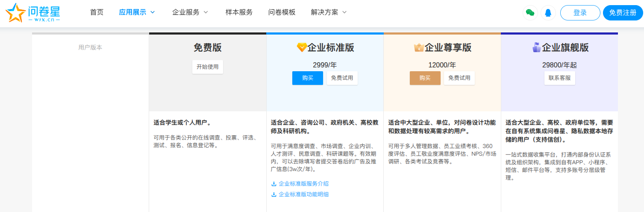Click the 2999/年 price text

coord(325,65)
